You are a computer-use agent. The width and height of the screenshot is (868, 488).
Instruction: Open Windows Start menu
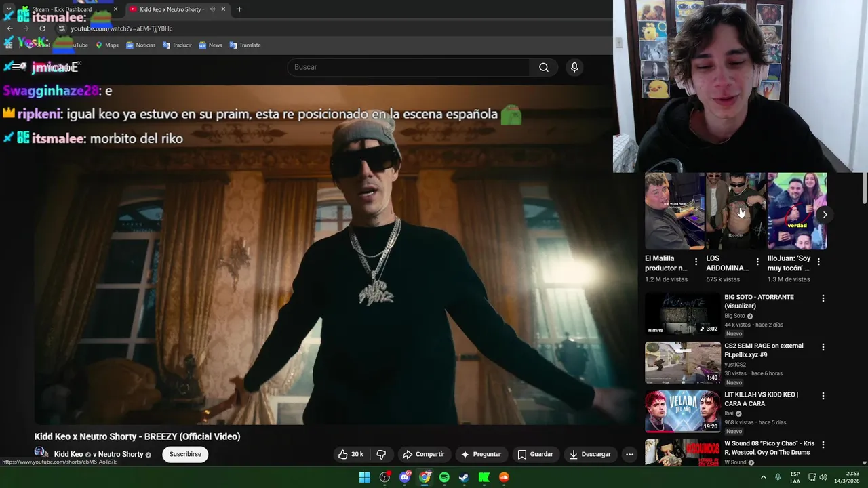click(364, 477)
